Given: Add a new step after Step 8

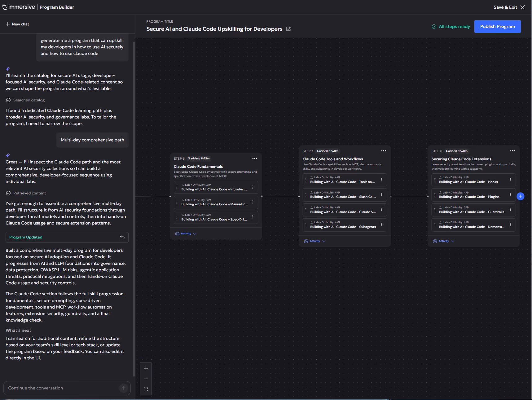Looking at the screenshot, I should pyautogui.click(x=521, y=196).
